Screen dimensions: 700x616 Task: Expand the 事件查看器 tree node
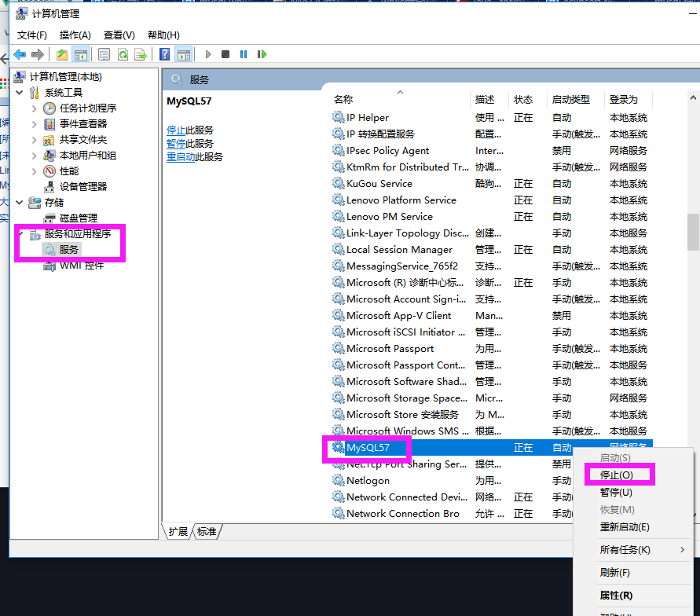coord(35,124)
